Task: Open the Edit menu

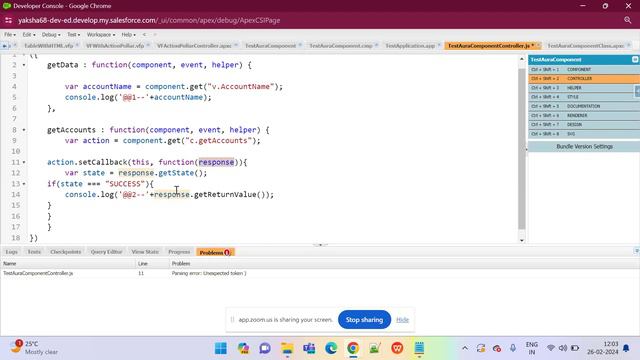Action: coord(29,35)
